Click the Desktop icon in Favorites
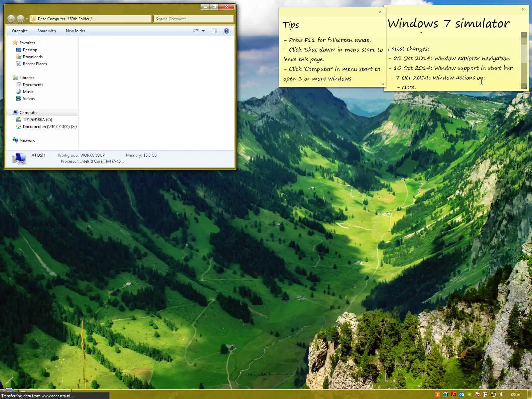Screen dimensions: 532x399 tap(19, 50)
